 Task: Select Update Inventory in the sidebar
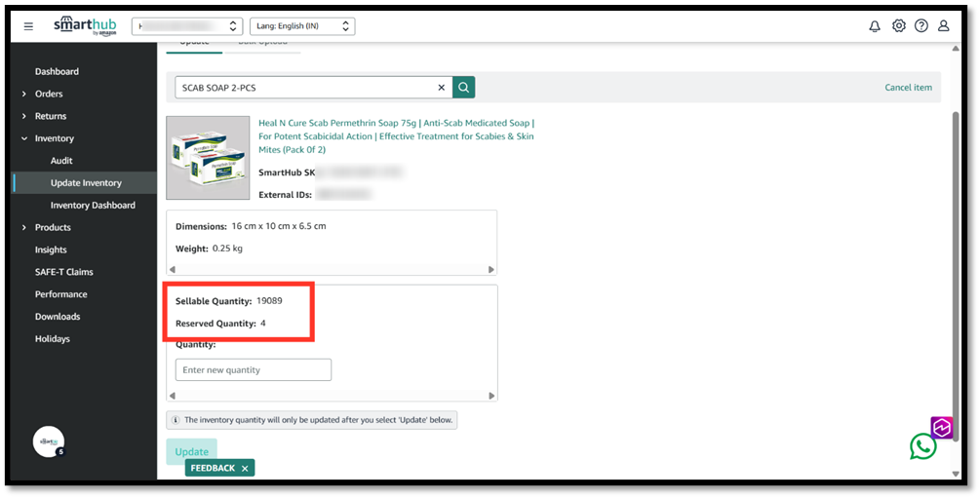[86, 183]
